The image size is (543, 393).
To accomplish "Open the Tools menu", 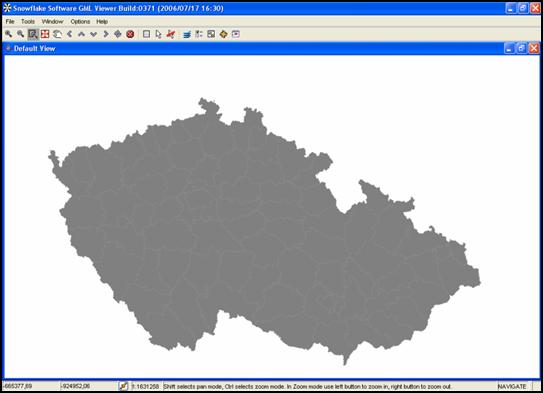I will click(28, 21).
